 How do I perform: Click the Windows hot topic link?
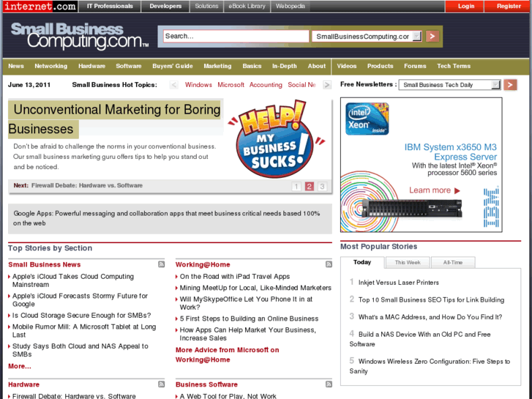point(198,84)
